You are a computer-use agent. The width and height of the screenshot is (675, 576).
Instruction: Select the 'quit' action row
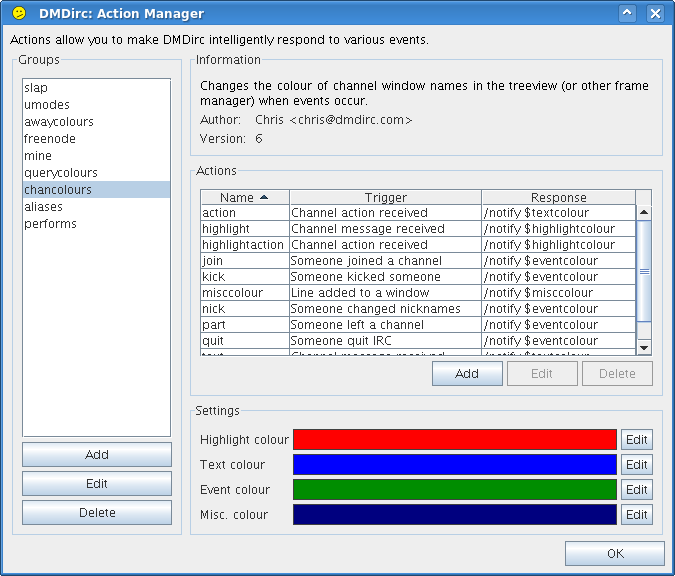click(418, 341)
